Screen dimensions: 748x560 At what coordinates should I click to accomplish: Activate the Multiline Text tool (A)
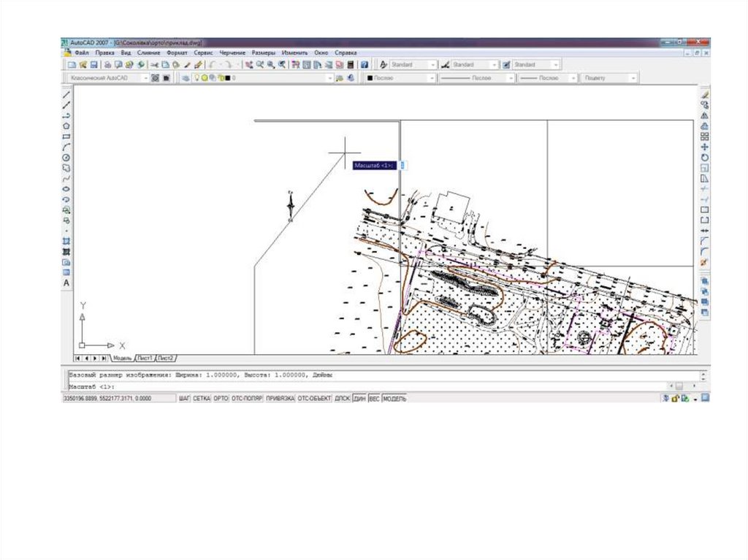66,283
